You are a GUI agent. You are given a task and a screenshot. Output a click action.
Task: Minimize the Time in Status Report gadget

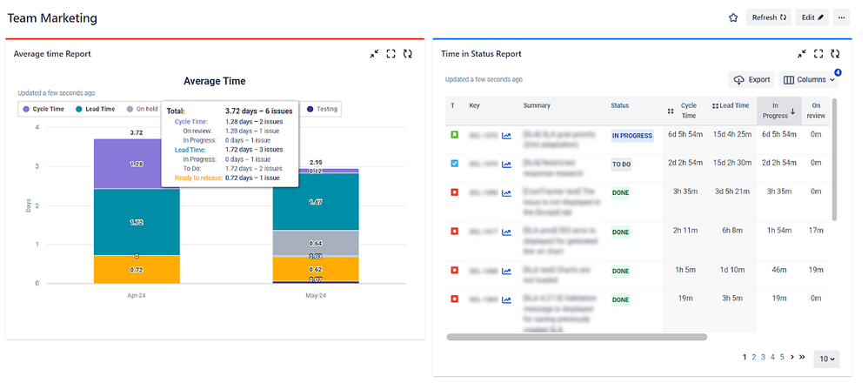click(802, 54)
